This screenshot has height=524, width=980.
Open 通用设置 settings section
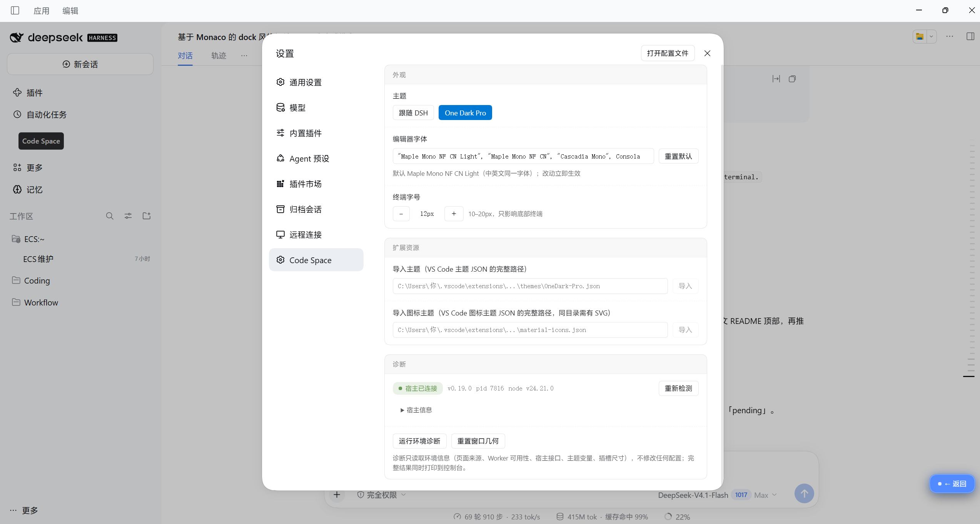(x=316, y=82)
